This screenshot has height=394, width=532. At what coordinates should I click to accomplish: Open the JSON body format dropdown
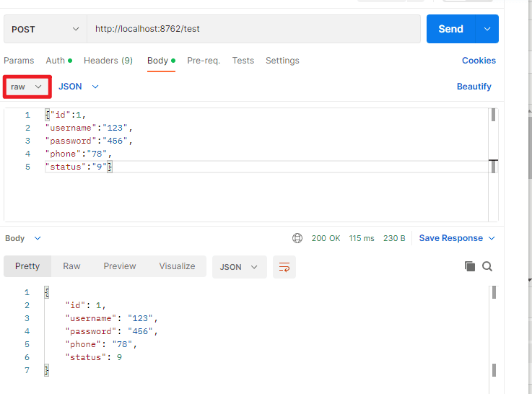click(79, 87)
